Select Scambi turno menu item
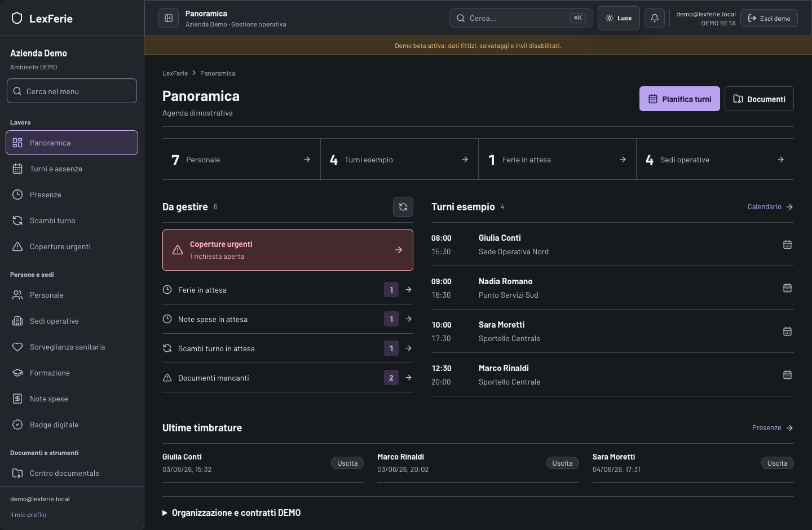This screenshot has height=530, width=812. (72, 220)
